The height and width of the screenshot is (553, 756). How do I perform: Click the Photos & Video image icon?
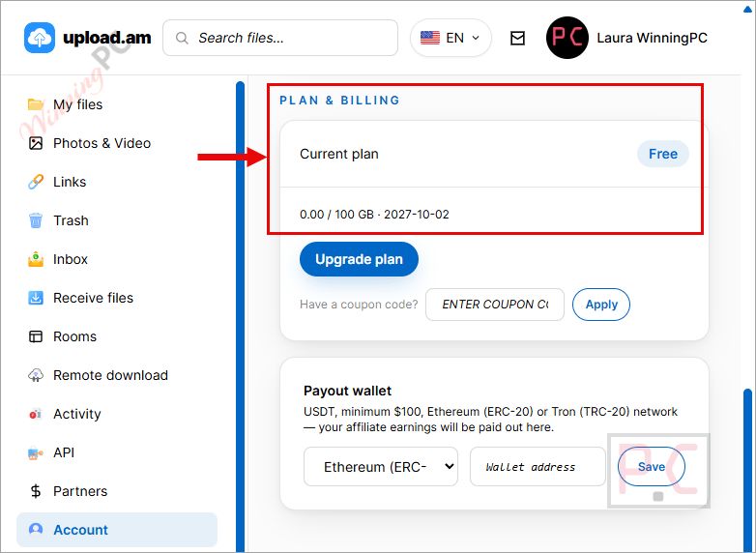(x=36, y=143)
